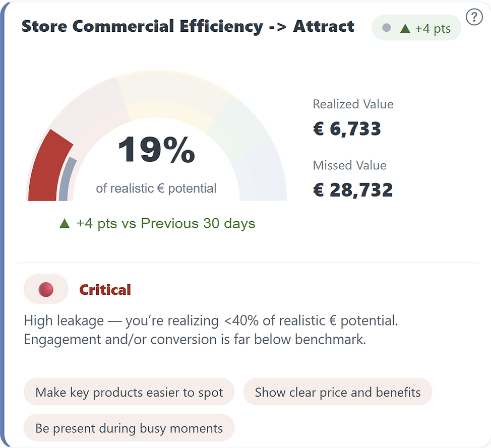Click the Make key products easier to spot chip
The height and width of the screenshot is (448, 491).
pos(129,392)
